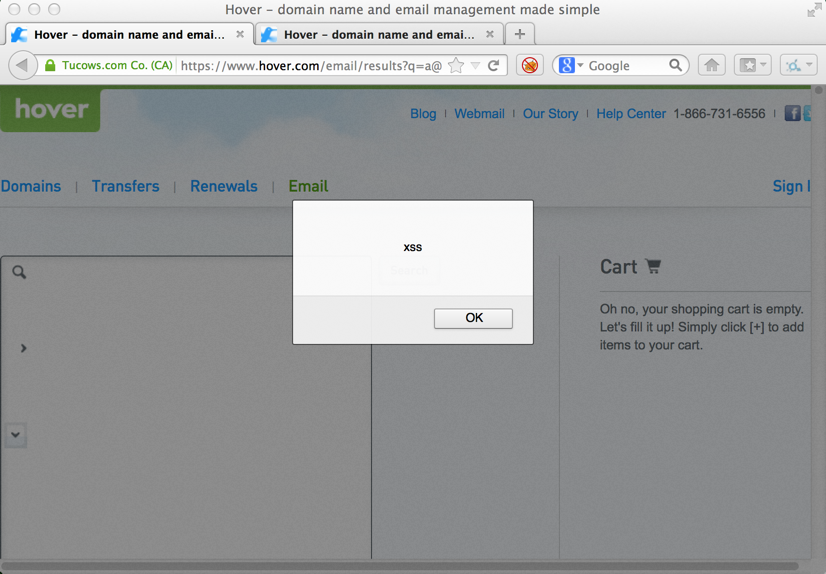Open the bookmarks menu dropdown
This screenshot has height=574, width=826.
(x=752, y=66)
